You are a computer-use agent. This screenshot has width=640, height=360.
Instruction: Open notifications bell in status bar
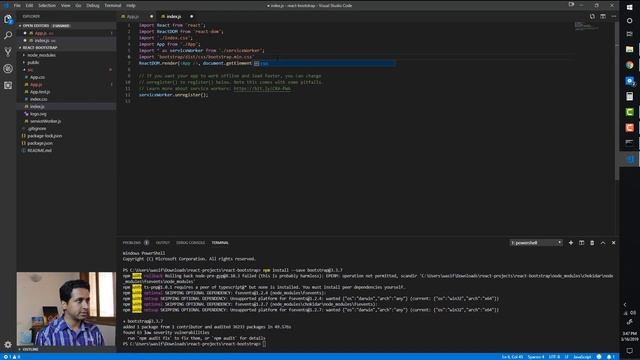click(x=610, y=357)
